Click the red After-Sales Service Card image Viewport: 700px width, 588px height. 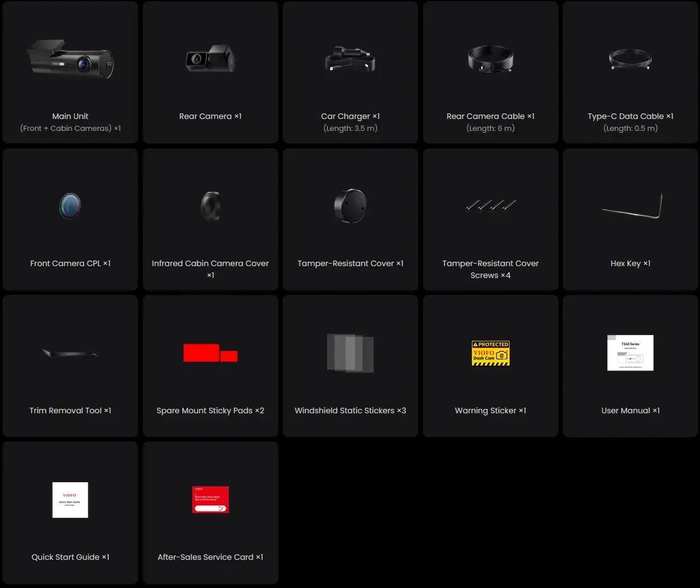[211, 500]
